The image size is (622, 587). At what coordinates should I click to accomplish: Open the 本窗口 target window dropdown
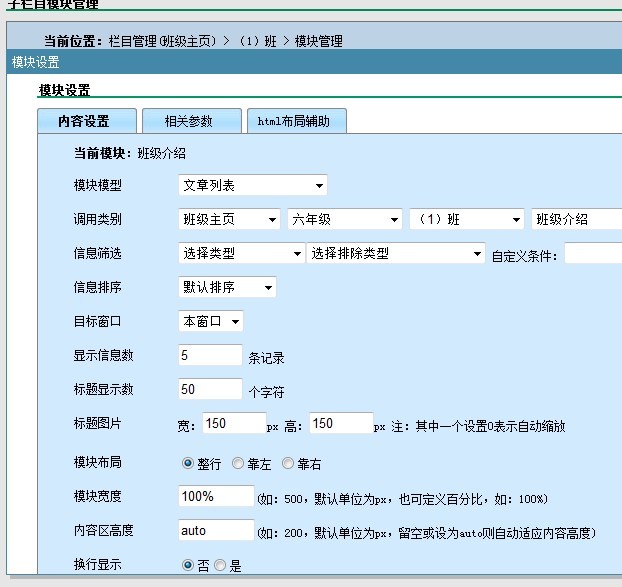coord(210,321)
